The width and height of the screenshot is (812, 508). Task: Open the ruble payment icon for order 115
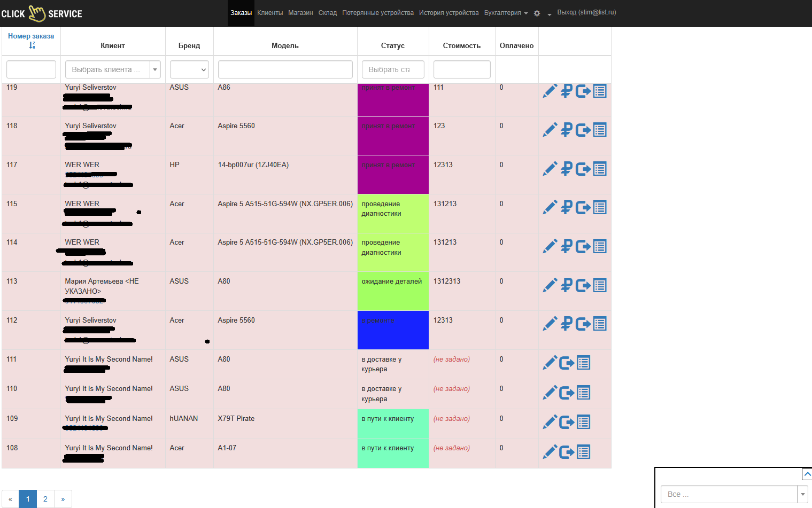coord(567,207)
